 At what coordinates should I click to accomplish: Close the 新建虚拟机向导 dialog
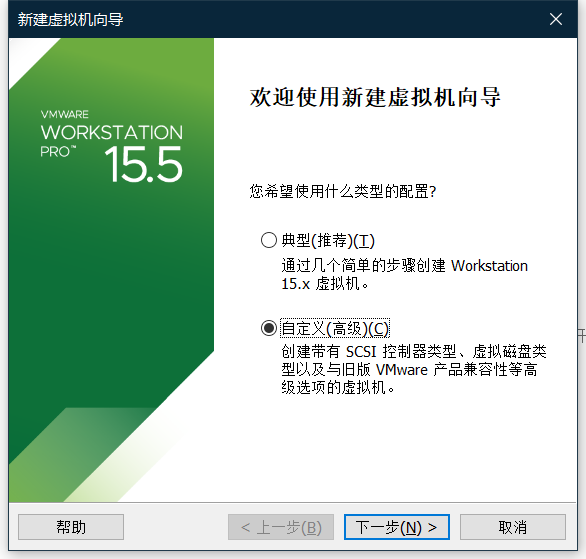coord(556,19)
